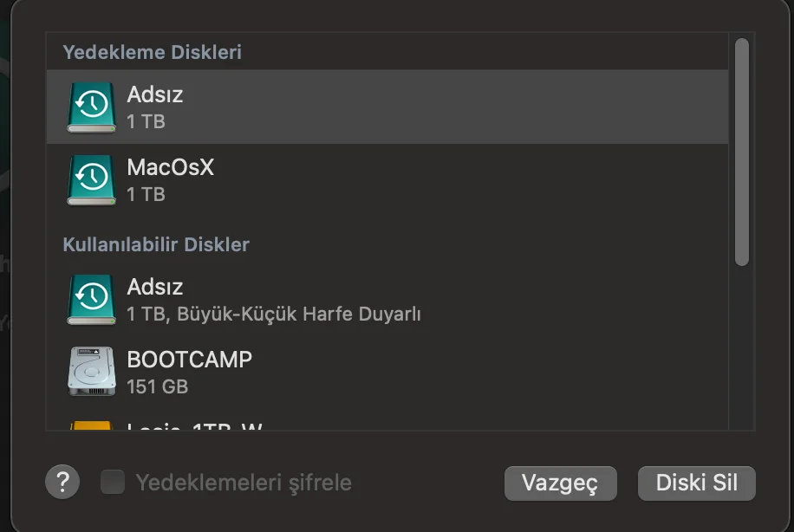Click the BOOTCAMP hard drive icon

(x=92, y=372)
